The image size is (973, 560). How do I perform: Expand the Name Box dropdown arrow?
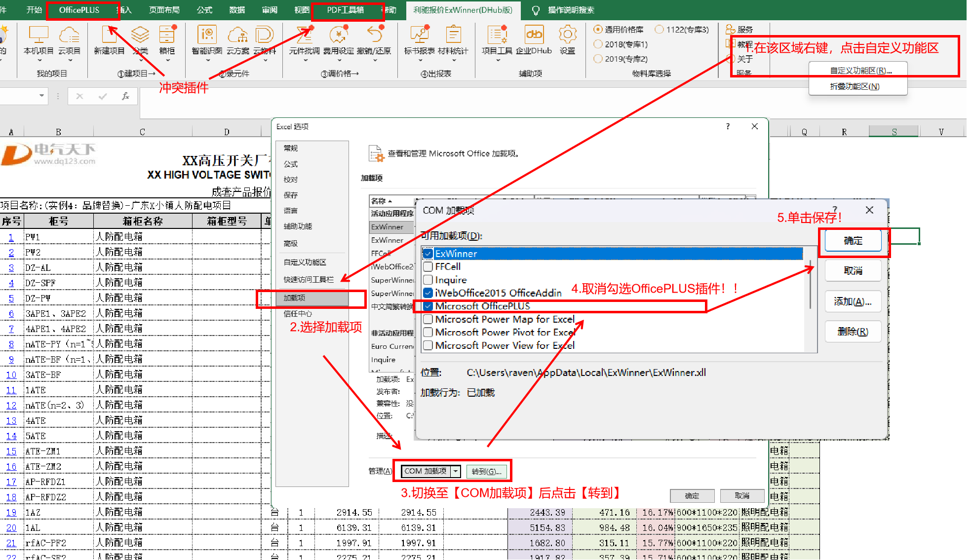coord(41,96)
